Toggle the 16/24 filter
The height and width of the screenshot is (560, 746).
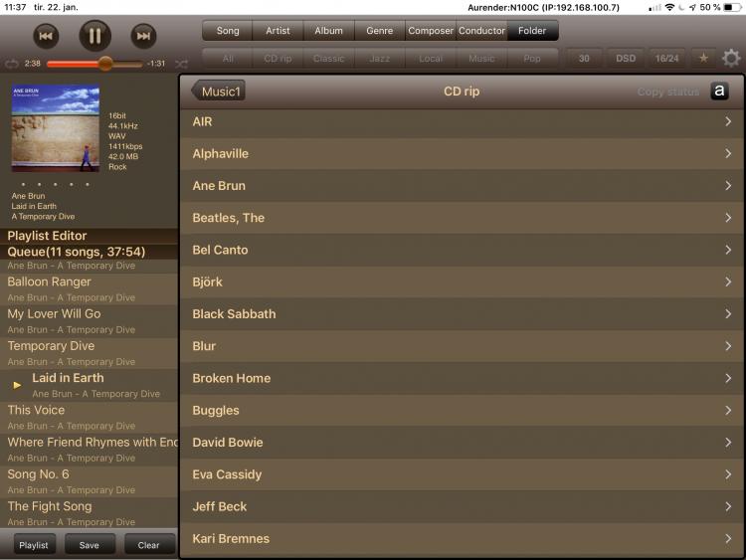point(667,59)
